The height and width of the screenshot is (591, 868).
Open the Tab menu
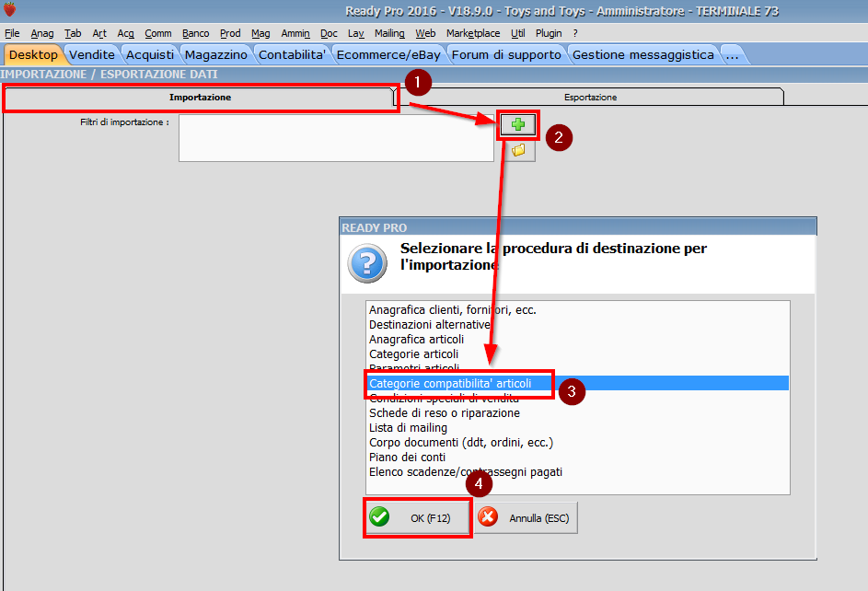[73, 33]
